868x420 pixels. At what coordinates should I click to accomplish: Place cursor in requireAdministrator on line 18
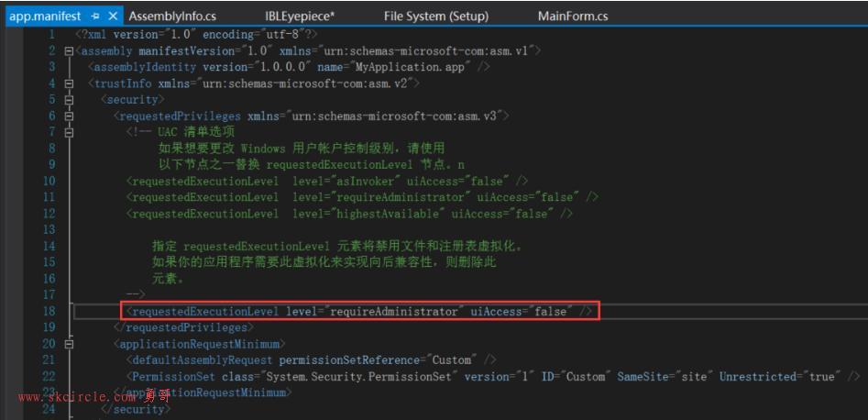[393, 312]
